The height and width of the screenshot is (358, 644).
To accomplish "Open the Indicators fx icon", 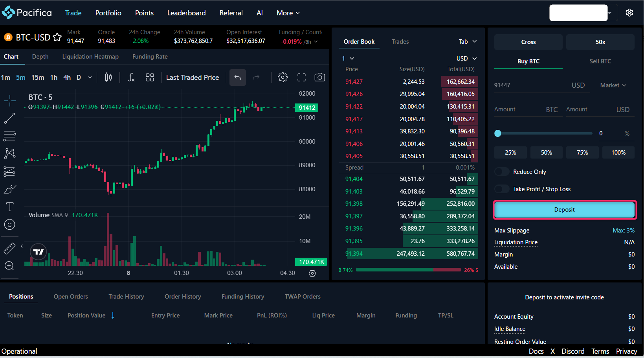I will pyautogui.click(x=131, y=78).
